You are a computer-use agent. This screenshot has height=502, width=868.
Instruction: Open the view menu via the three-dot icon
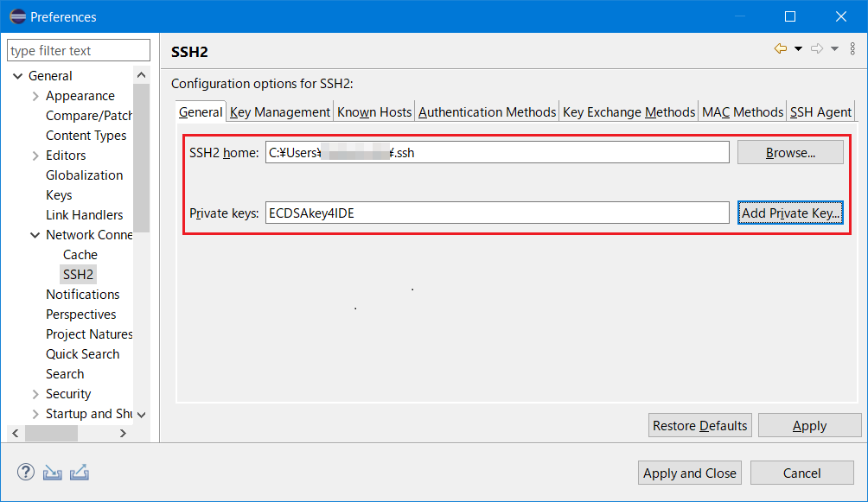(852, 50)
